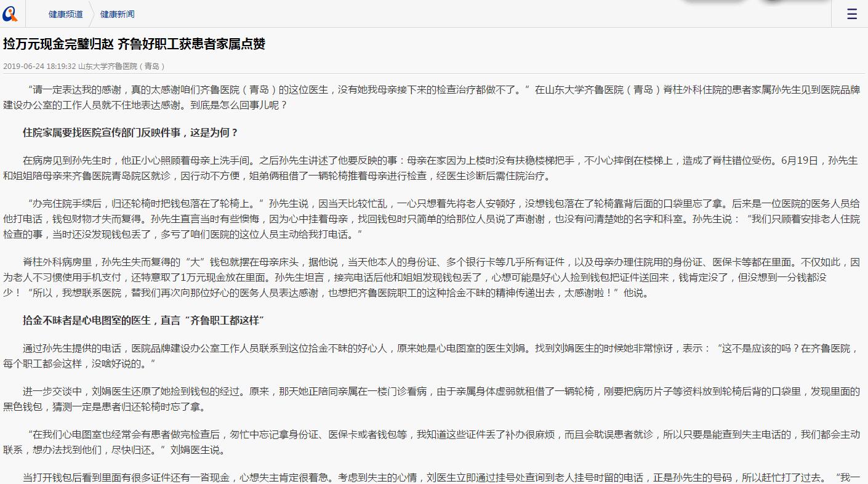Click paragraph starting “在我们心电图室也经常
Viewport: 868px width, 484px height.
pos(431,442)
